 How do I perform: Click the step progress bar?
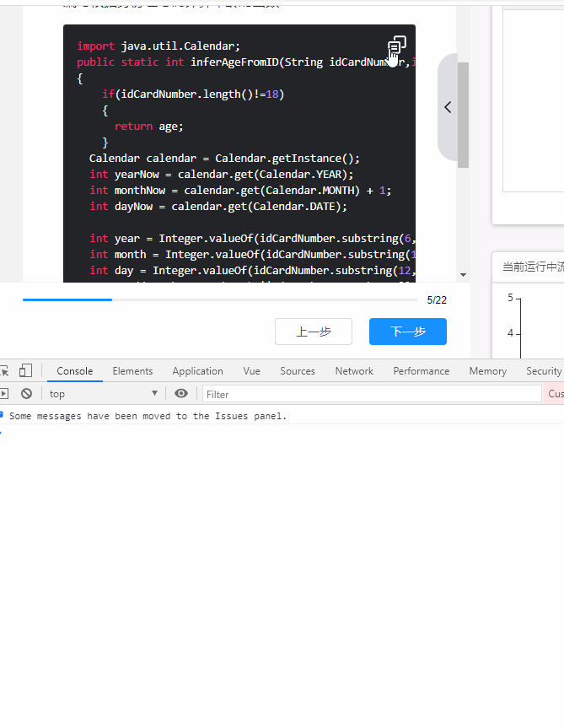[220, 300]
